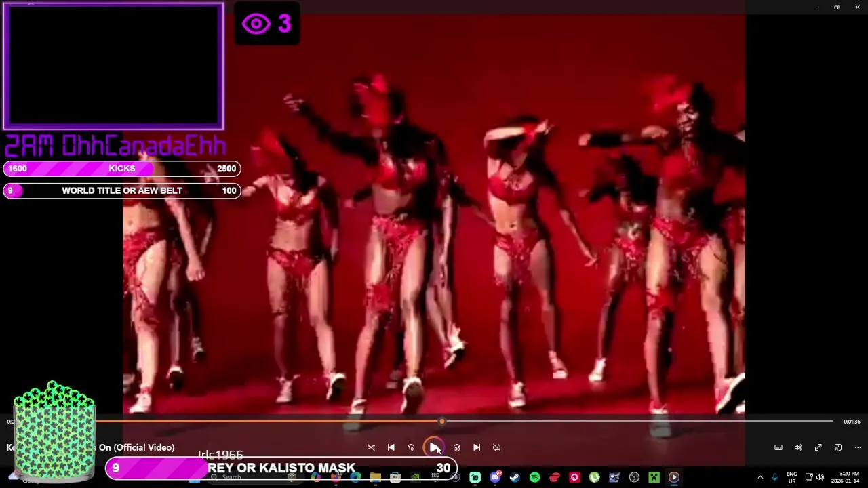Click the remaining time label 0:01:36
The height and width of the screenshot is (488, 868).
tap(852, 422)
